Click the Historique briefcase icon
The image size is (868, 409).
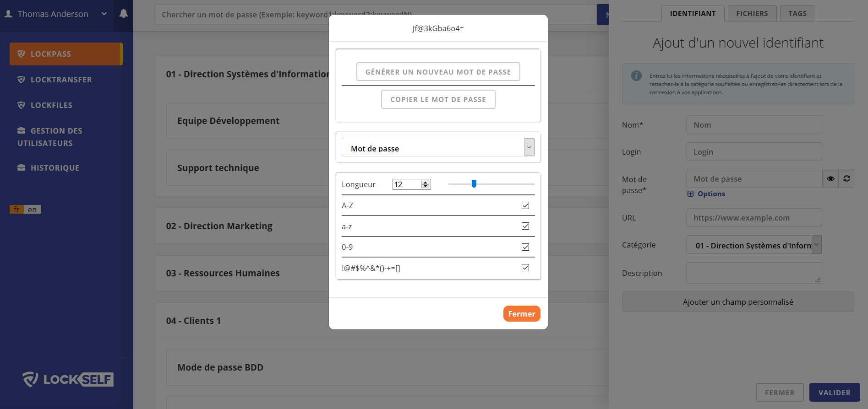pyautogui.click(x=21, y=168)
